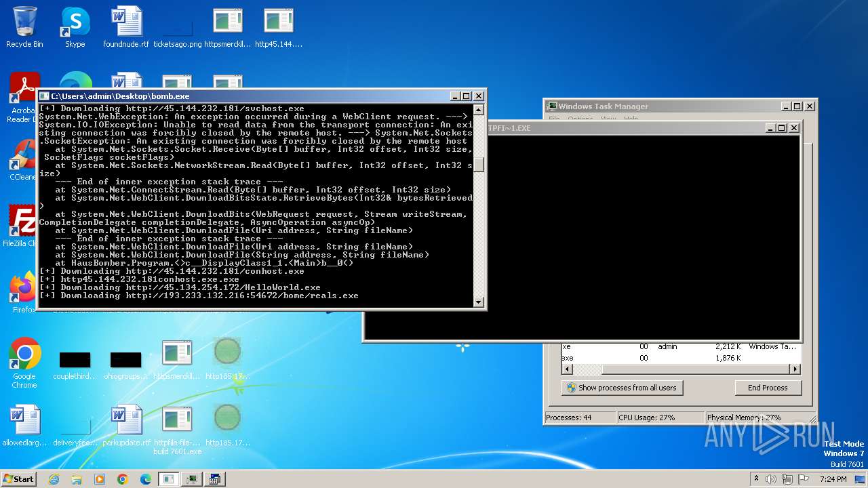Open Microsoft Edge from the taskbar
The width and height of the screenshot is (868, 488).
(x=146, y=479)
